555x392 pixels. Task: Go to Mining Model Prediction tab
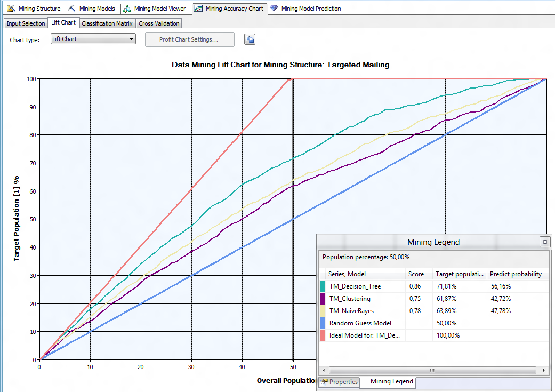(306, 9)
